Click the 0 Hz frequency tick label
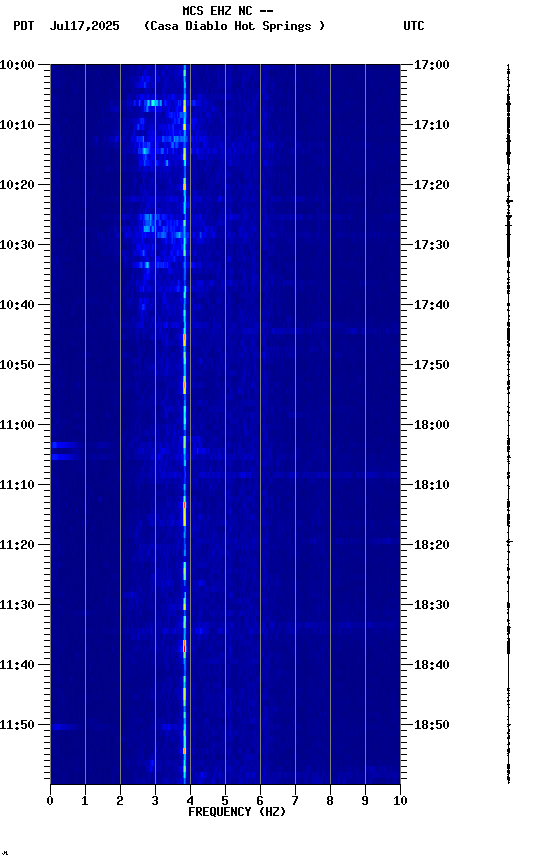Image resolution: width=552 pixels, height=864 pixels. pos(50,801)
